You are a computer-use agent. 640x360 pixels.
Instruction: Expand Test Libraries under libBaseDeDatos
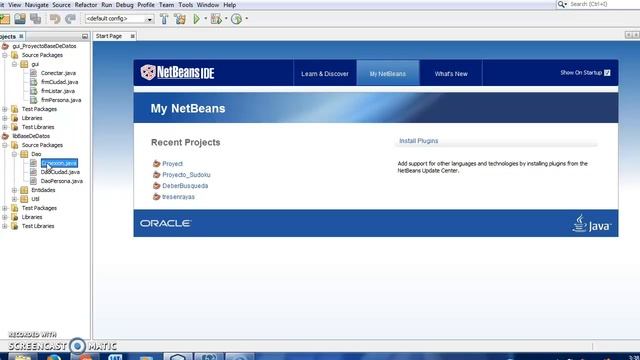tap(5, 226)
